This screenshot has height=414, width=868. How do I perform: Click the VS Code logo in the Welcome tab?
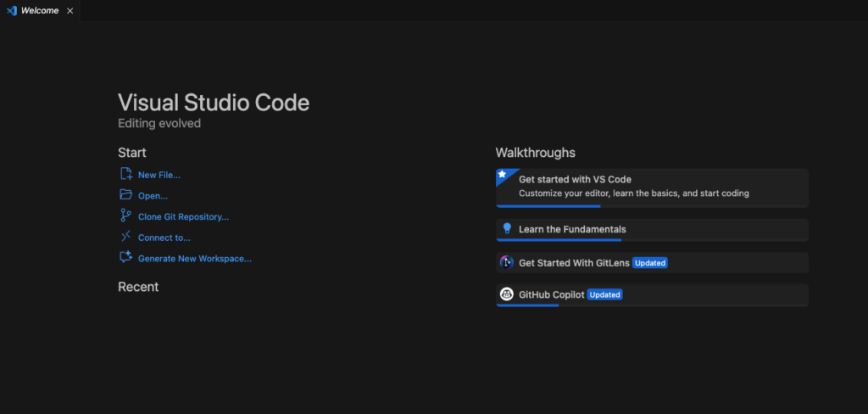pyautogui.click(x=11, y=10)
